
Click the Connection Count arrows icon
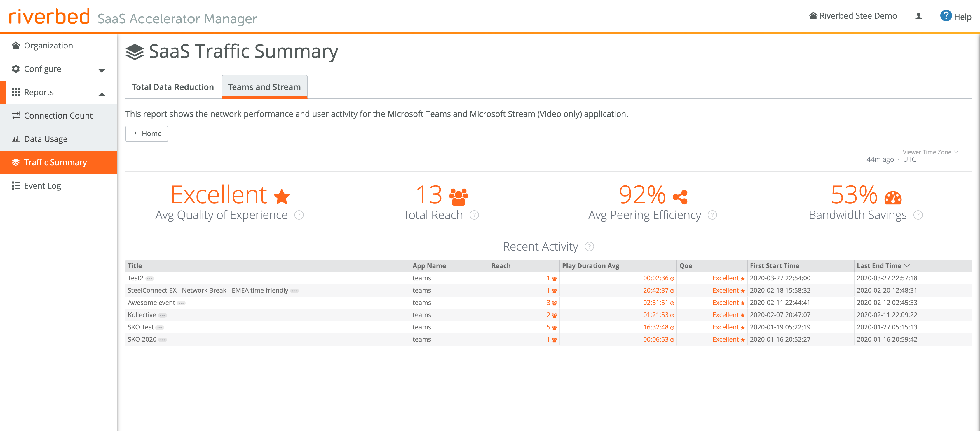[15, 115]
